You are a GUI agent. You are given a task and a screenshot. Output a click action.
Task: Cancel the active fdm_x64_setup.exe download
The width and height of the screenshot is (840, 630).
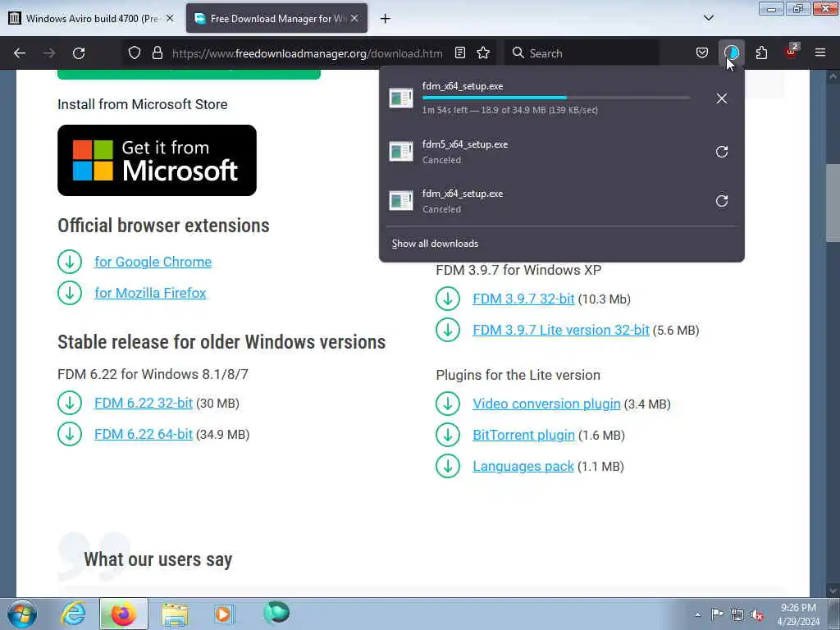click(722, 98)
